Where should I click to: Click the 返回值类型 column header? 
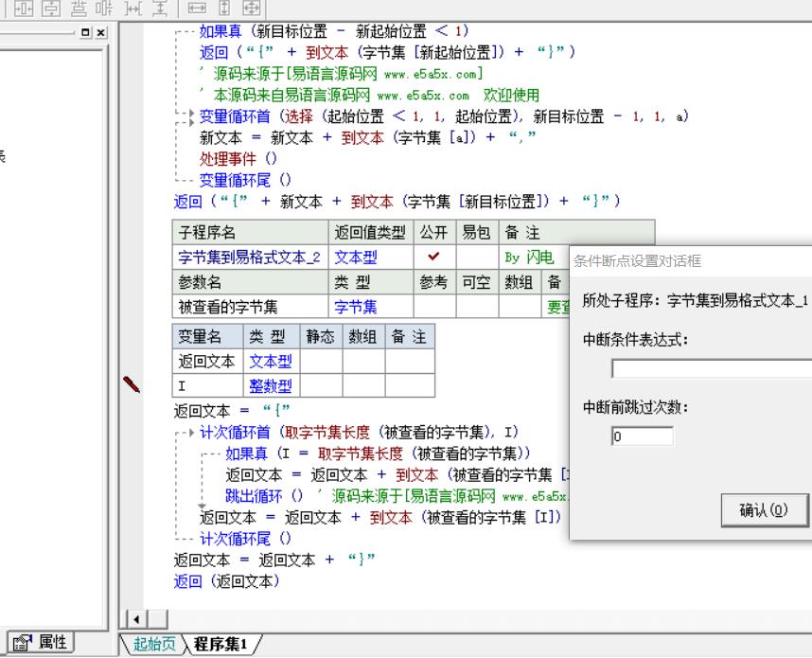(x=371, y=232)
